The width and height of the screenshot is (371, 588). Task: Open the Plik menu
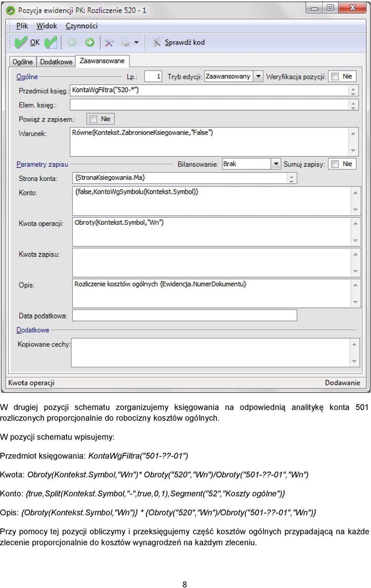pyautogui.click(x=22, y=26)
